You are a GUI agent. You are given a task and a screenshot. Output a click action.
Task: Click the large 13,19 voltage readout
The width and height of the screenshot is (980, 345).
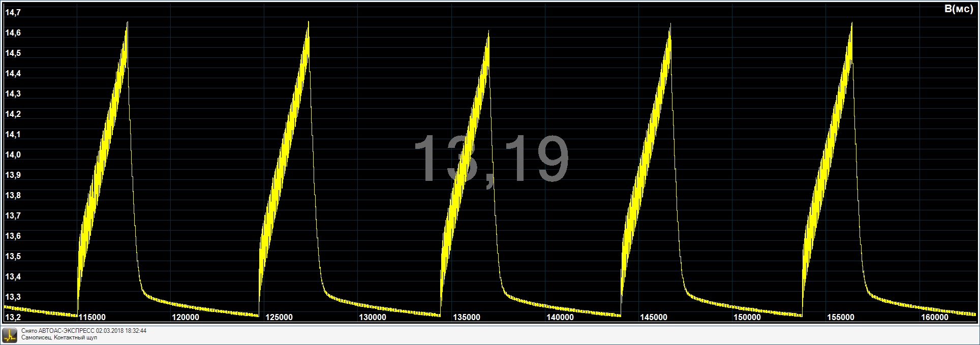(491, 159)
